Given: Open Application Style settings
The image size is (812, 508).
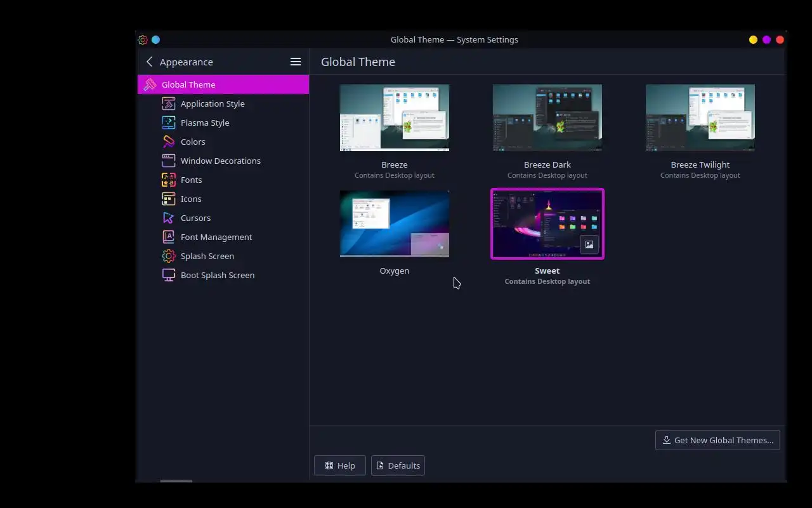Looking at the screenshot, I should point(223,104).
